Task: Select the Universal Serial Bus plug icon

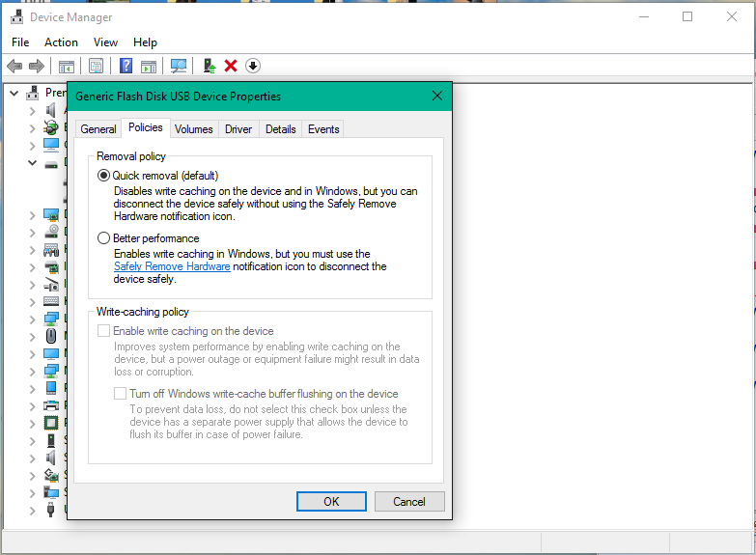Action: 50,510
